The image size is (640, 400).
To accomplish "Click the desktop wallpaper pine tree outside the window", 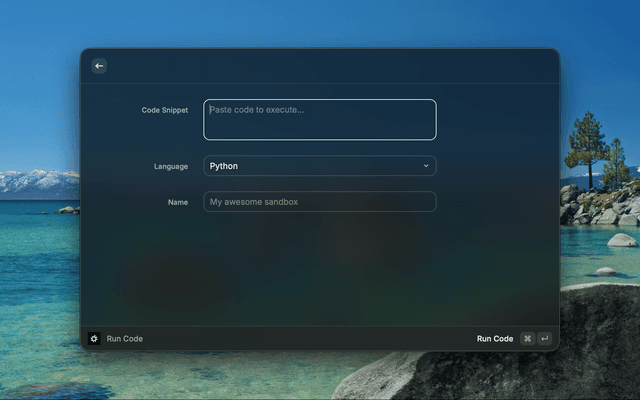I will tap(587, 149).
